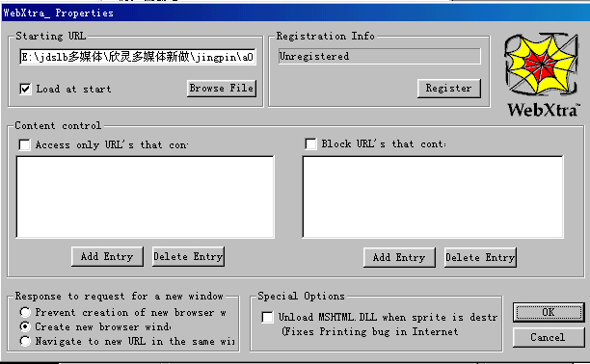This screenshot has width=590, height=364.
Task: Select Navigate to new URL in same window
Action: coord(25,341)
